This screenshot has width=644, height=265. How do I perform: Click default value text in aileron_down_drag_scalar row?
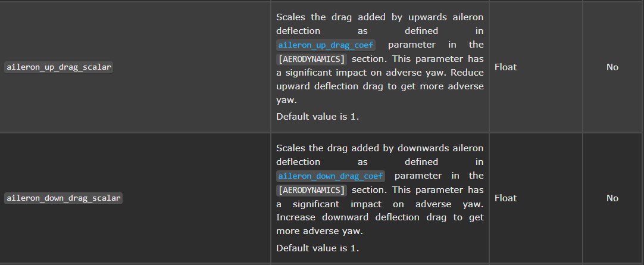[317, 248]
